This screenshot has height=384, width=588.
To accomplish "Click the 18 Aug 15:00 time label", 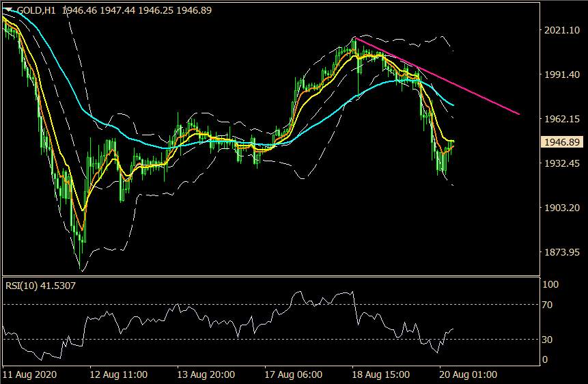I will point(380,374).
